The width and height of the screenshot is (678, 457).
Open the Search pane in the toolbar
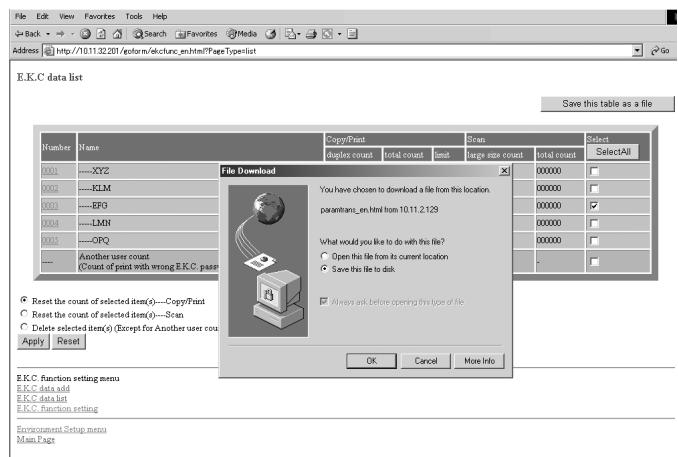coord(150,34)
